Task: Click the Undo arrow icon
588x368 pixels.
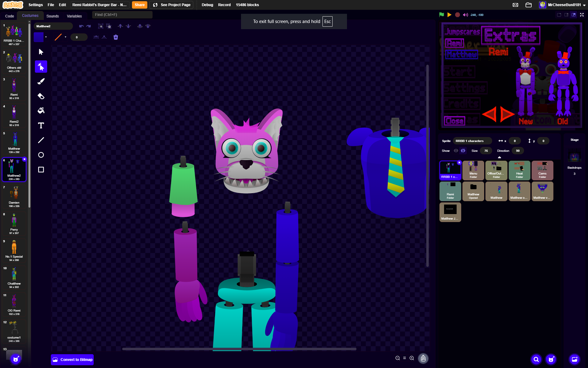Action: point(81,26)
